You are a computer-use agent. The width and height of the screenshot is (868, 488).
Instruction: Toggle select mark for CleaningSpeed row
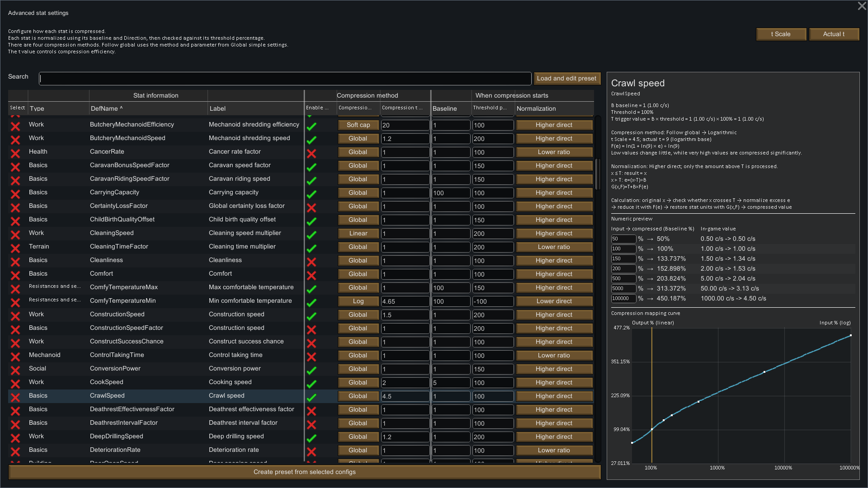[x=15, y=235]
